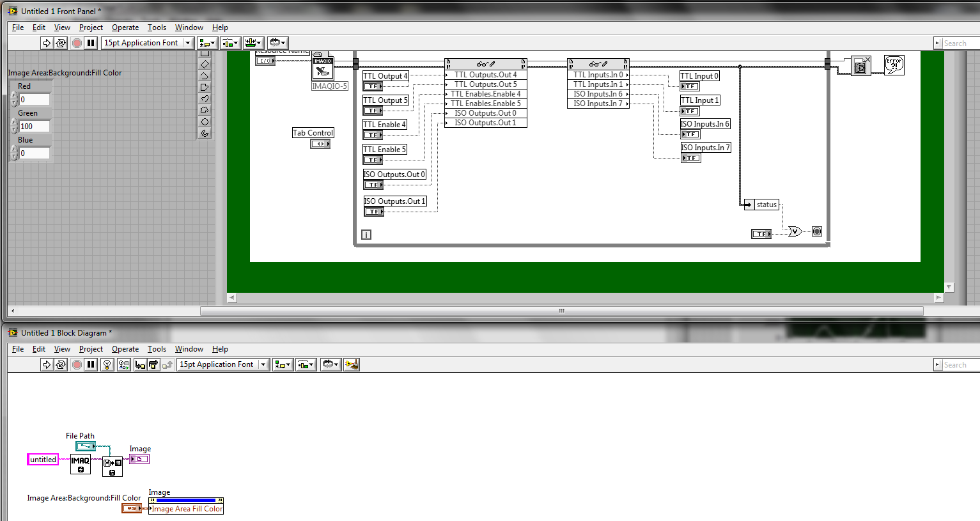Open the Tools menu in Front Panel

click(x=157, y=27)
